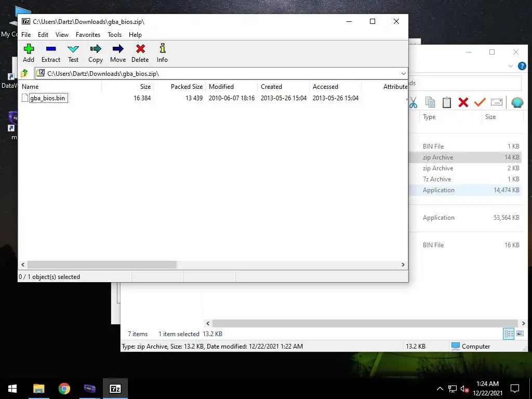Sort by the Modified column header
This screenshot has height=399, width=532.
232,87
